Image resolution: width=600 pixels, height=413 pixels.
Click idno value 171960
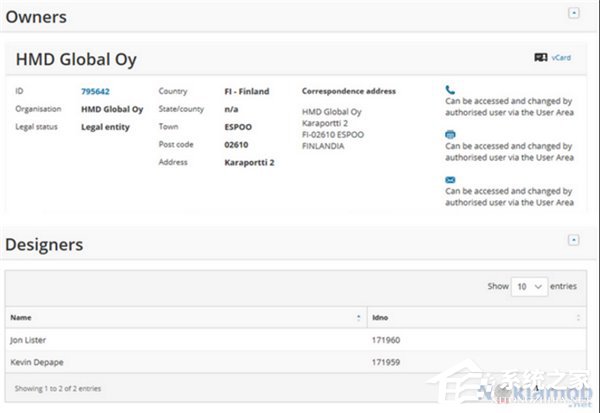click(x=386, y=340)
